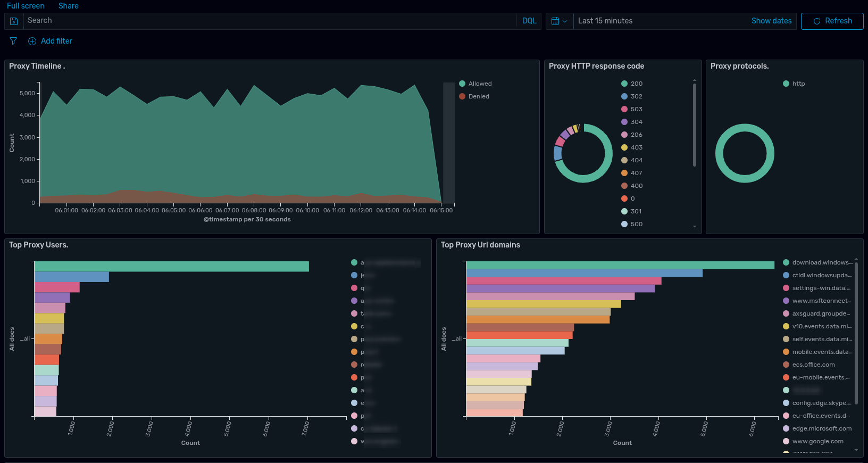The width and height of the screenshot is (868, 463).
Task: Open Full screen mode
Action: point(26,6)
